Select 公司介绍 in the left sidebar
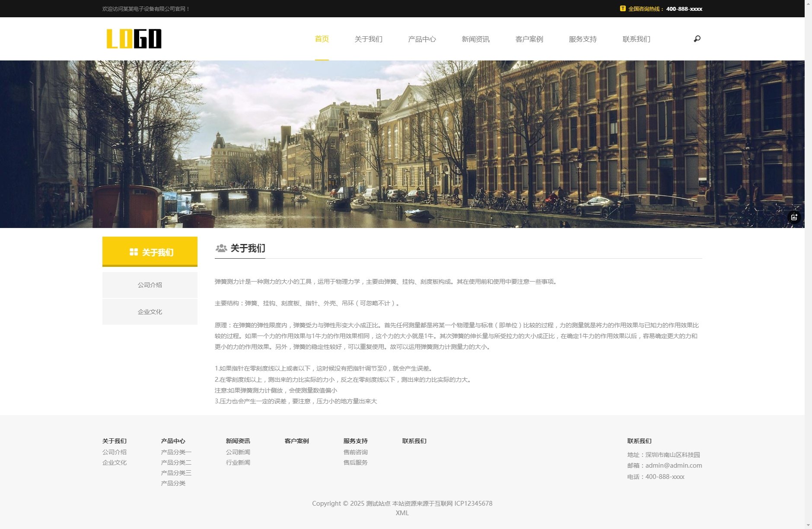 [x=150, y=285]
